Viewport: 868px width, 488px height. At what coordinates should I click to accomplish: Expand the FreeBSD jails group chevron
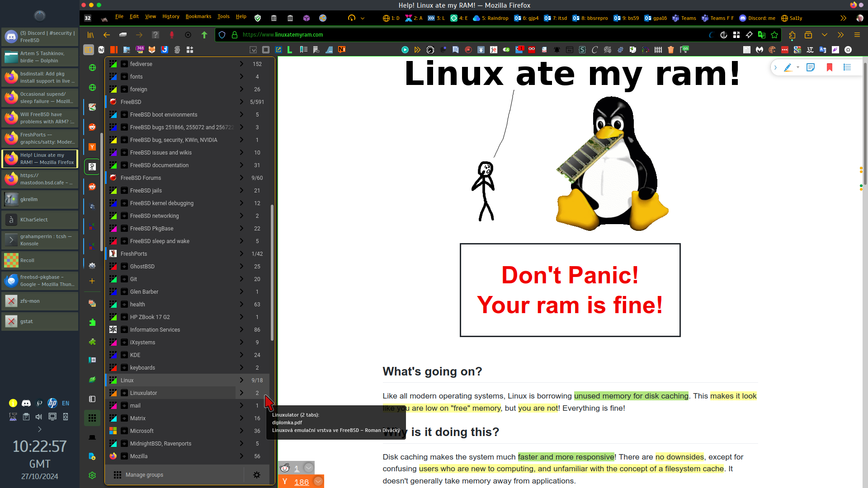click(x=241, y=191)
